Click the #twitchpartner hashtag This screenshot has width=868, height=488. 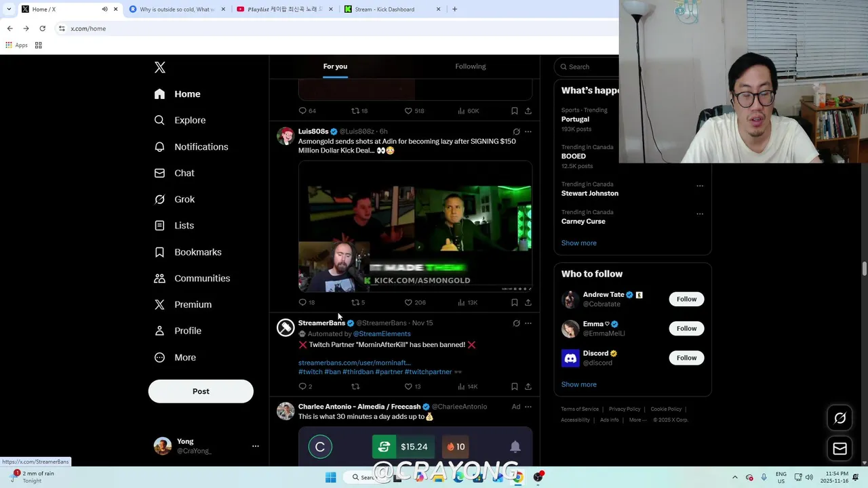(x=428, y=371)
